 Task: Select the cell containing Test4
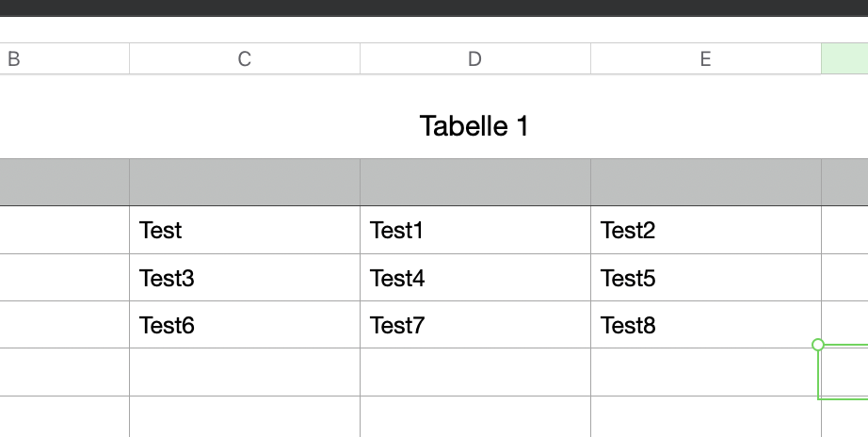pos(474,278)
